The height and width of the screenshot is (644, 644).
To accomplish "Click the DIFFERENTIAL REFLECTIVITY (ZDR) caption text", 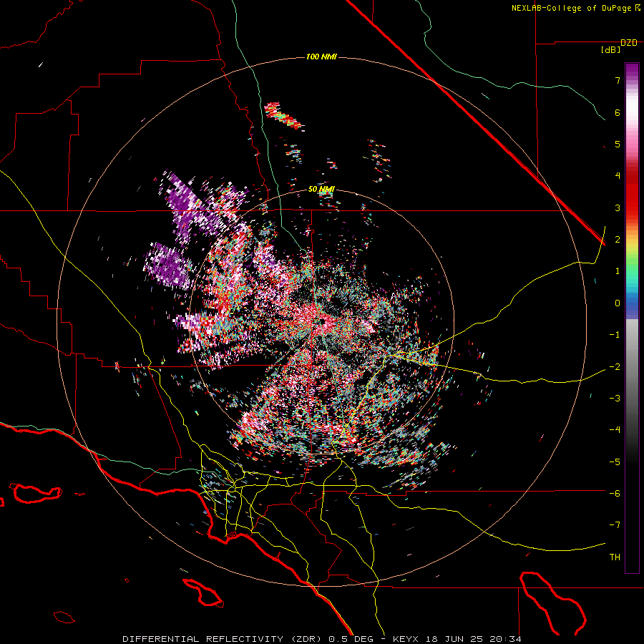I will point(223,639).
